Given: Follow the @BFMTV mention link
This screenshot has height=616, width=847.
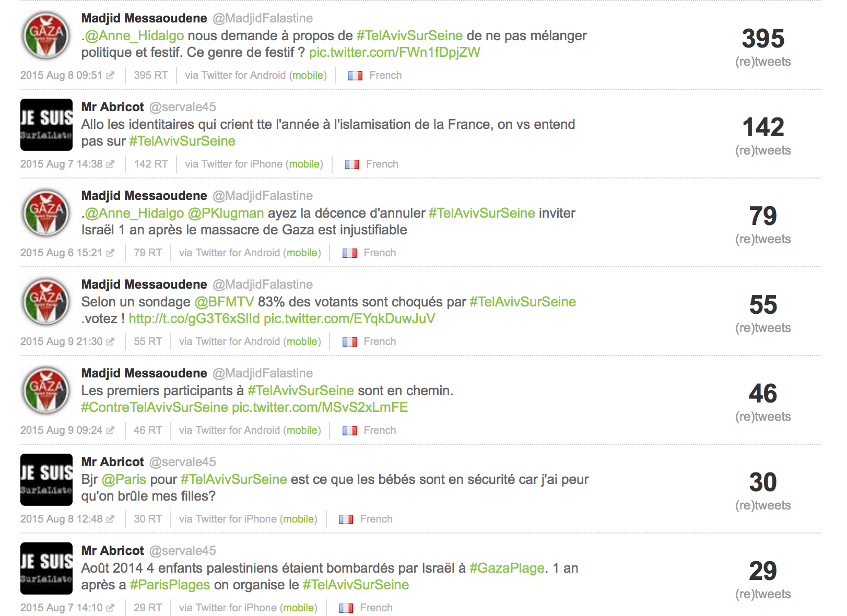Looking at the screenshot, I should (x=224, y=302).
